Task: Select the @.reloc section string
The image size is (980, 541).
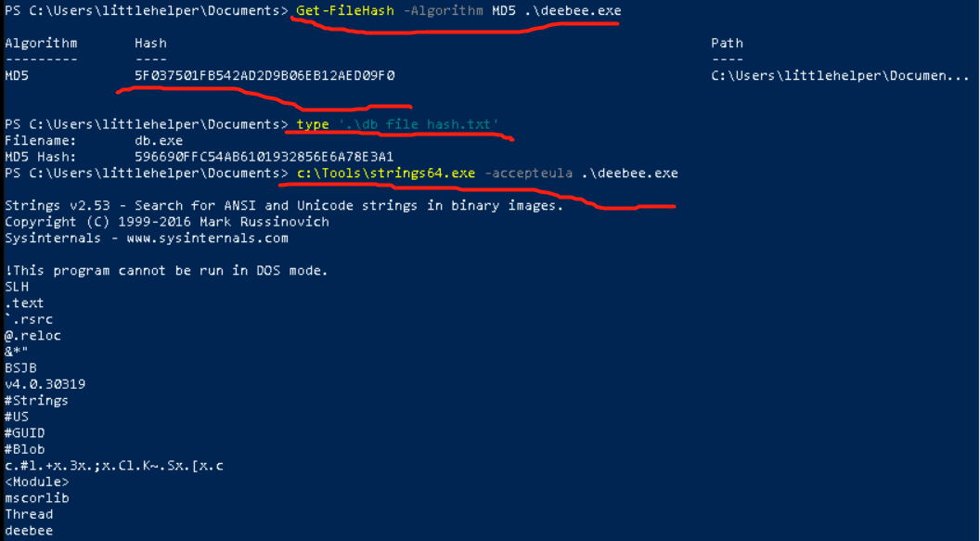Action: tap(32, 335)
